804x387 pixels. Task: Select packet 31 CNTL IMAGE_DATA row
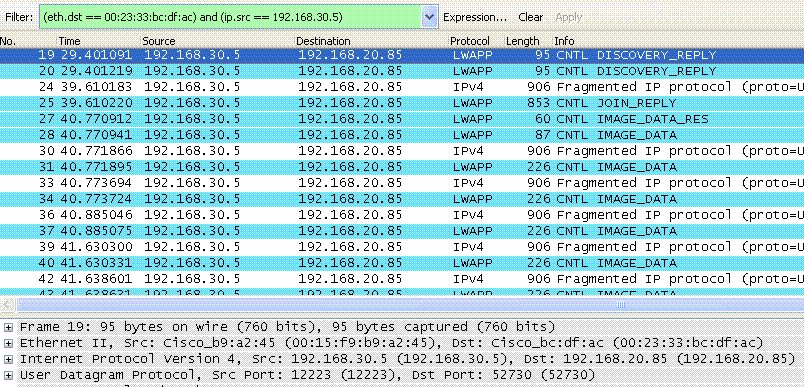click(402, 167)
